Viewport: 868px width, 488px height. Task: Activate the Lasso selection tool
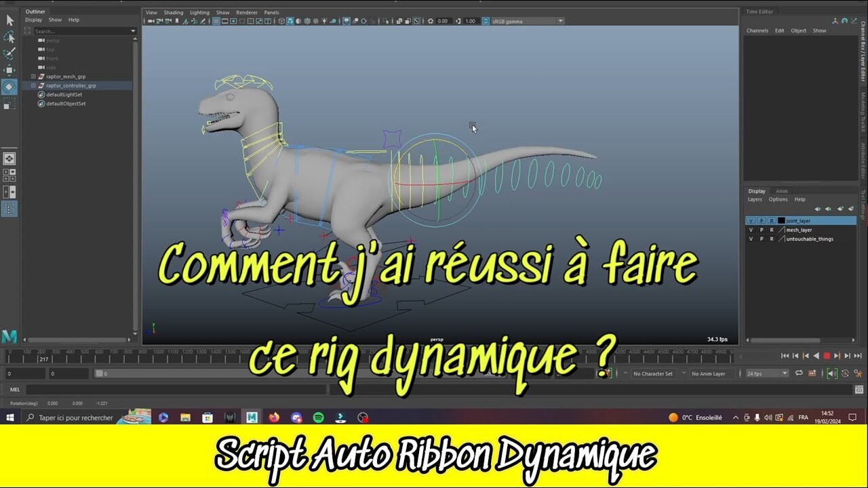[9, 37]
